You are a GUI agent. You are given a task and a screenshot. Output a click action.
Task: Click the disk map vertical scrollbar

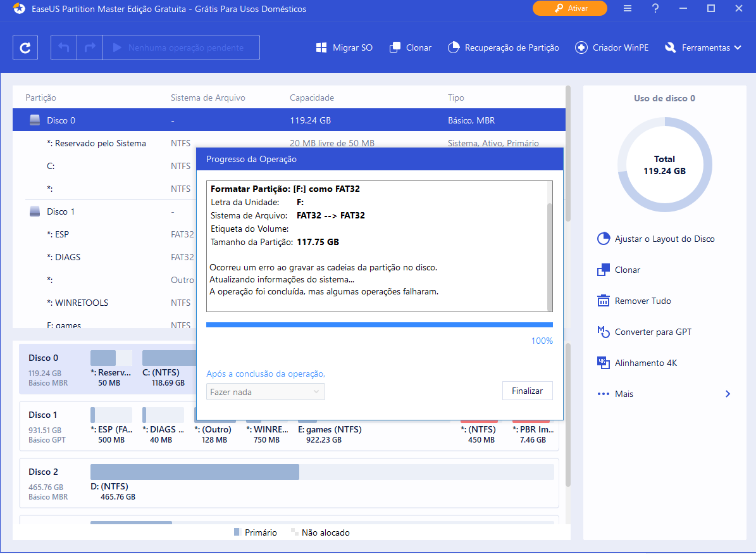pyautogui.click(x=568, y=415)
